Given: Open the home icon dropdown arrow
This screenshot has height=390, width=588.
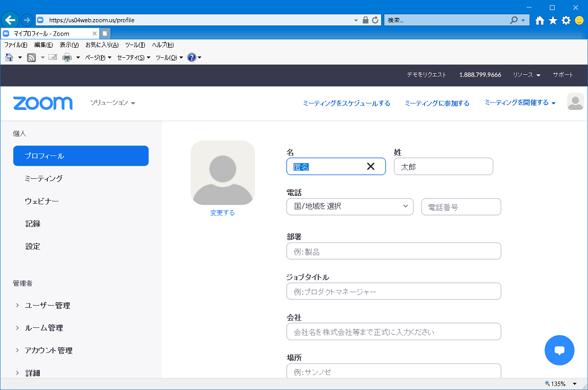Looking at the screenshot, I should pos(20,57).
